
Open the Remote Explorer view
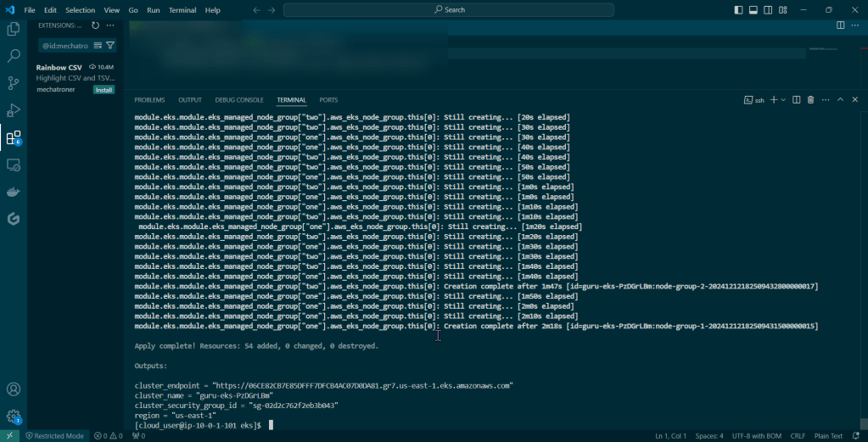tap(14, 165)
